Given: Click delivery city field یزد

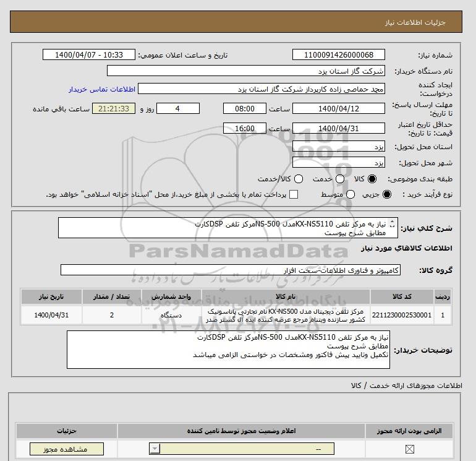Looking at the screenshot, I should pyautogui.click(x=339, y=162).
